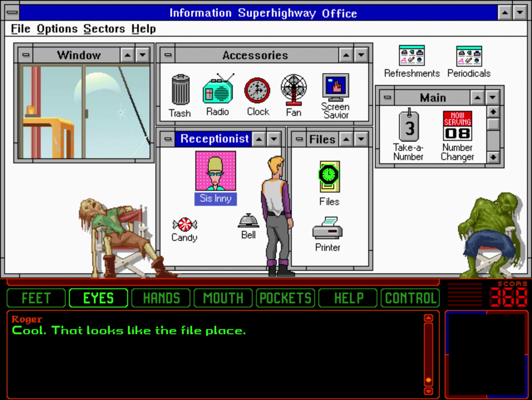Click the Main window scrollbar thumb
Image resolution: width=532 pixels, height=400 pixels.
point(493,124)
